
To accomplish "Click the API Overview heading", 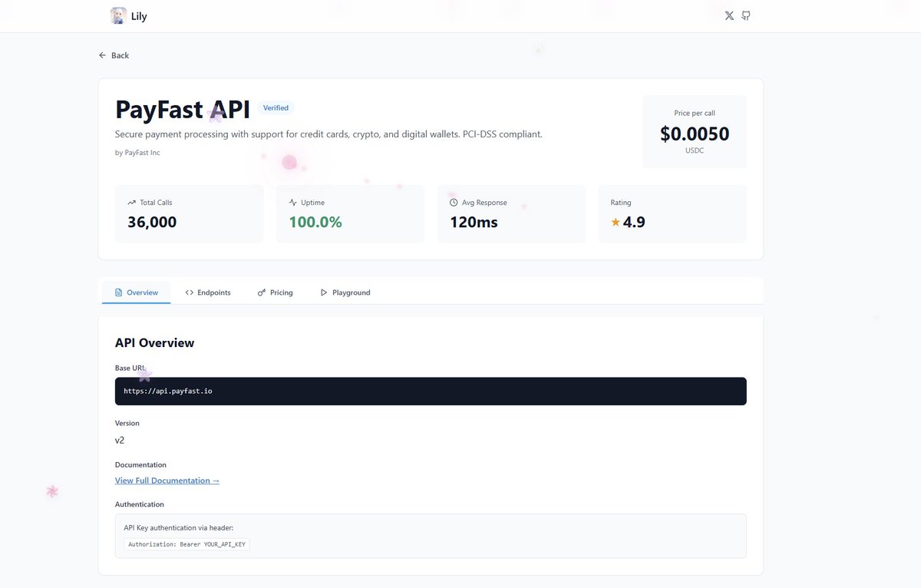I will [x=154, y=343].
